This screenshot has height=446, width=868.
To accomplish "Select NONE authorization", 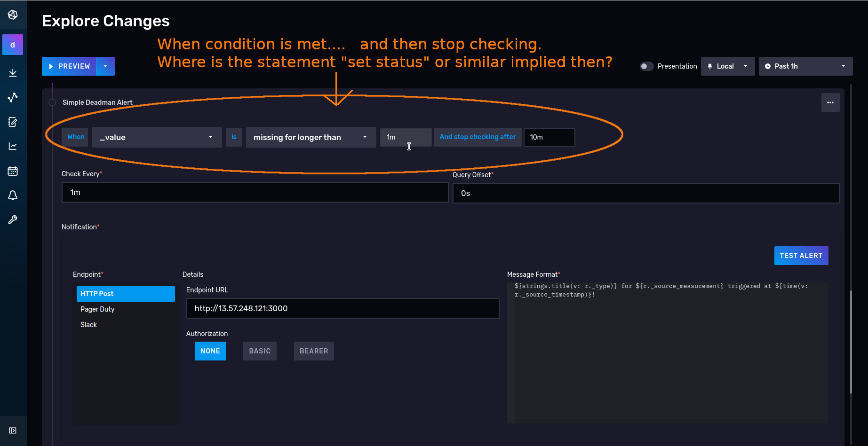I will (210, 351).
